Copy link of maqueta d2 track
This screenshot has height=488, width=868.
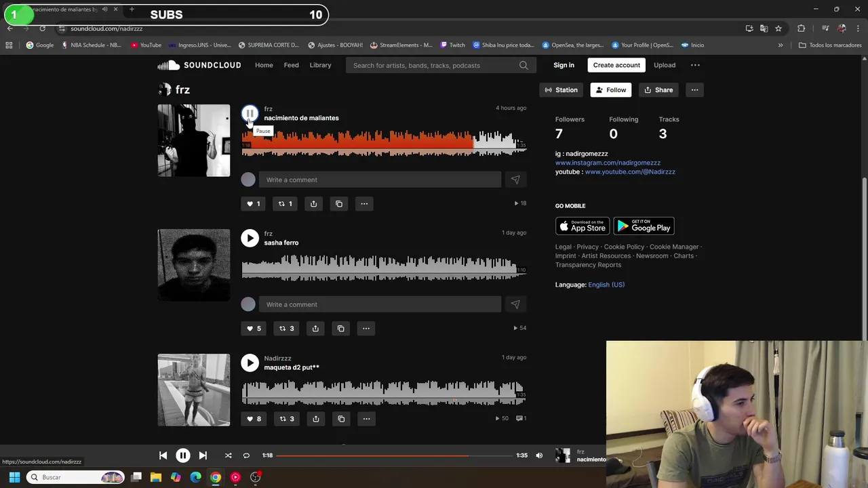click(341, 418)
